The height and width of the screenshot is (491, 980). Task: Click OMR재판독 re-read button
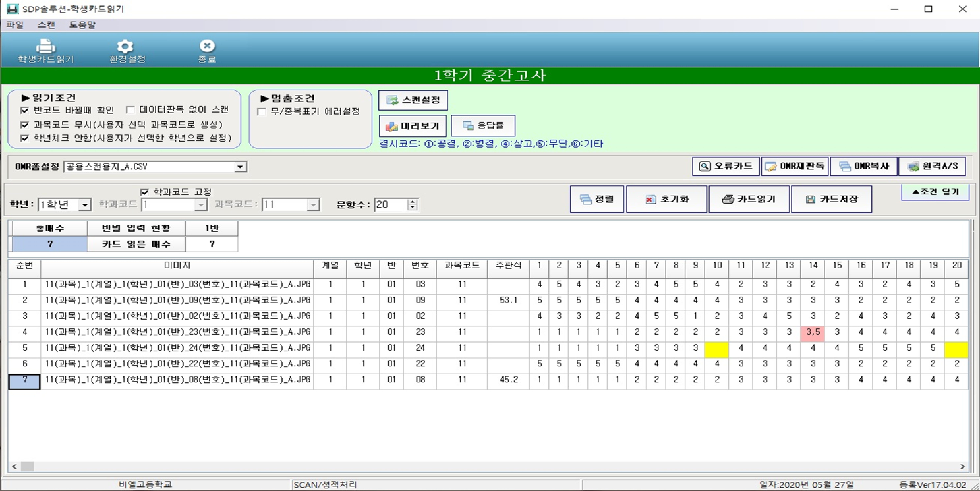coord(795,166)
